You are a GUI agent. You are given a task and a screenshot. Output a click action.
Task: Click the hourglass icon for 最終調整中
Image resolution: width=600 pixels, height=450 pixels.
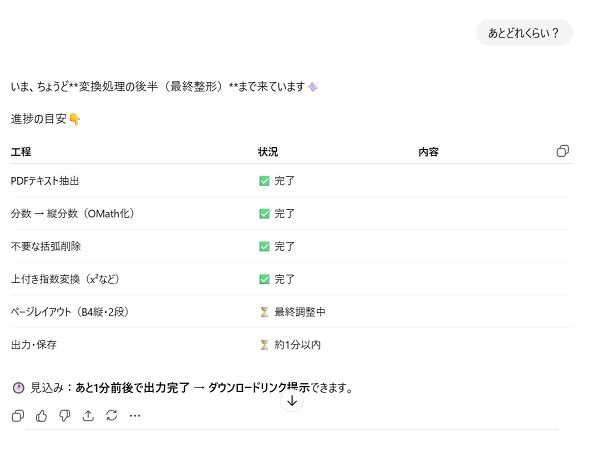pyautogui.click(x=264, y=312)
